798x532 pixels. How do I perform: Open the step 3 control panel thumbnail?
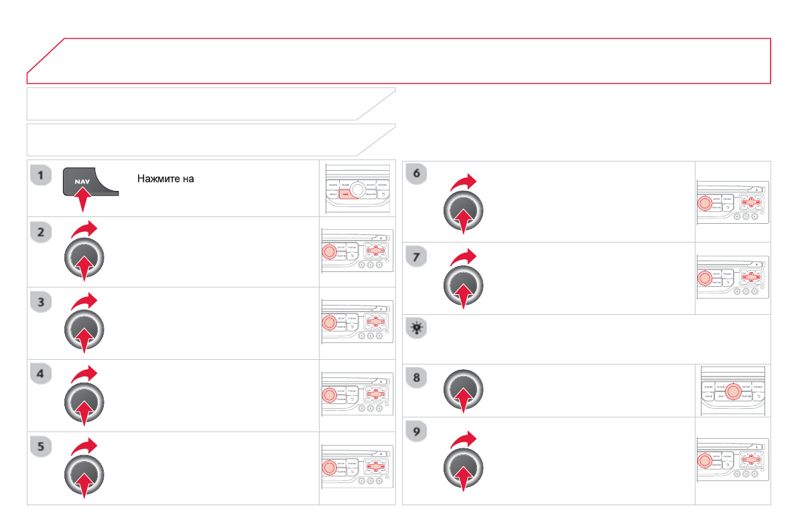(356, 324)
